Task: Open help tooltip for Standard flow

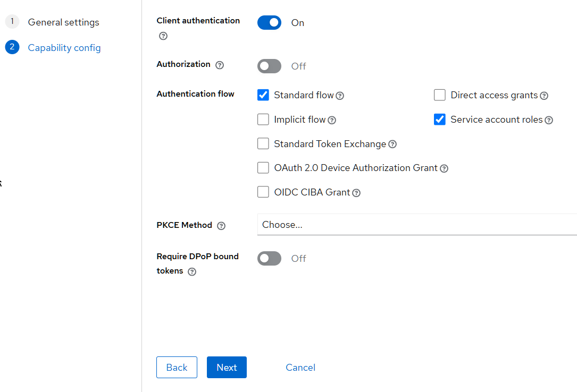Action: pyautogui.click(x=340, y=96)
